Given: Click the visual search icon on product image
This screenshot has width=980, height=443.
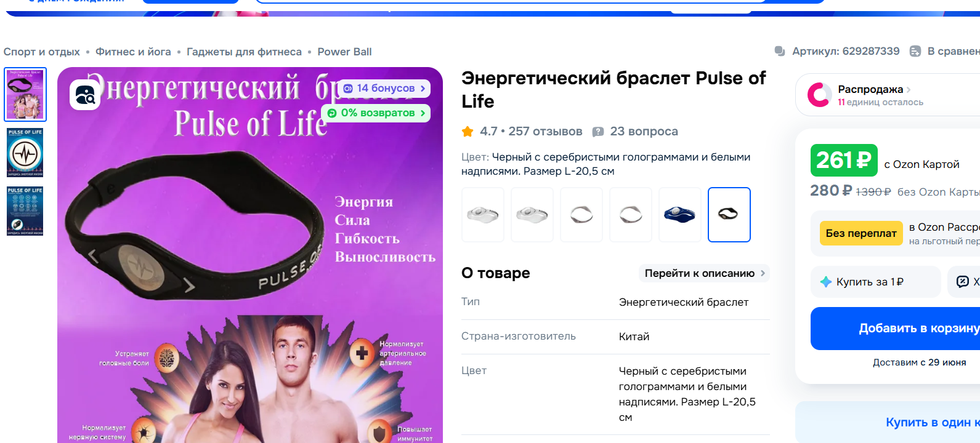Looking at the screenshot, I should click(85, 95).
